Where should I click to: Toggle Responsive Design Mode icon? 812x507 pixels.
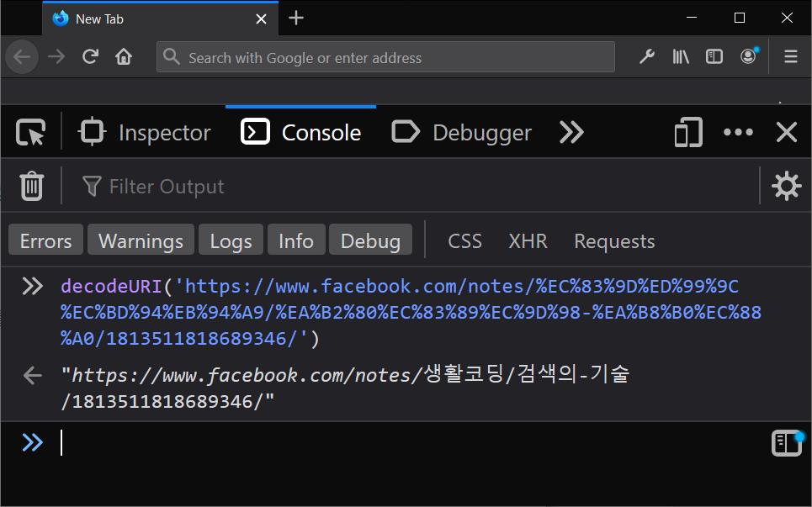coord(688,133)
